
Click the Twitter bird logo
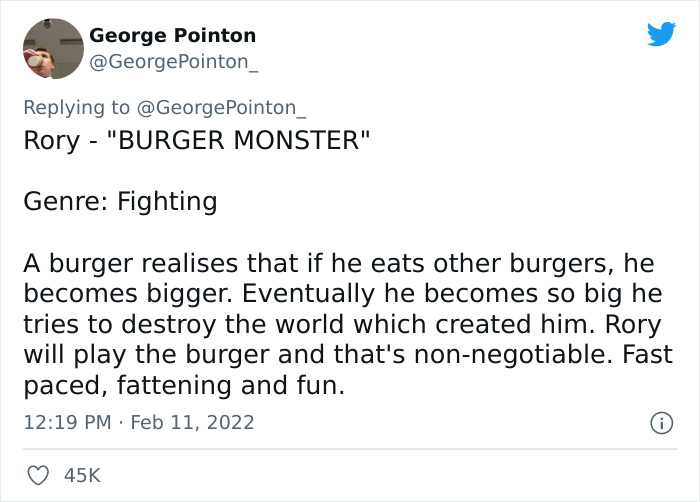[x=661, y=35]
